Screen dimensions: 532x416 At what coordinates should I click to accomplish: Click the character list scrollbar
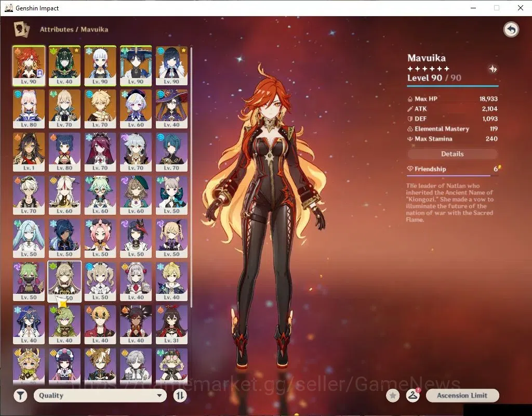[x=191, y=177]
